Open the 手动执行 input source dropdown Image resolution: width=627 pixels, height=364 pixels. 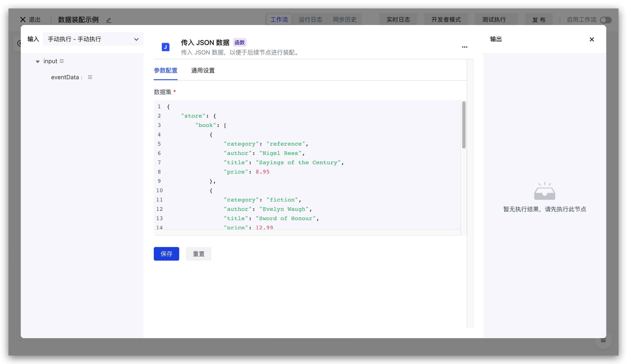(93, 39)
